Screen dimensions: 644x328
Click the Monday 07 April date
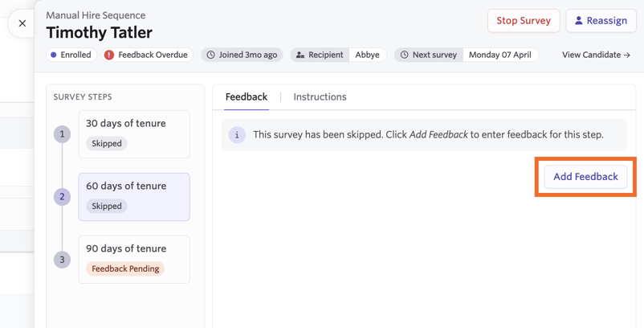pos(499,55)
